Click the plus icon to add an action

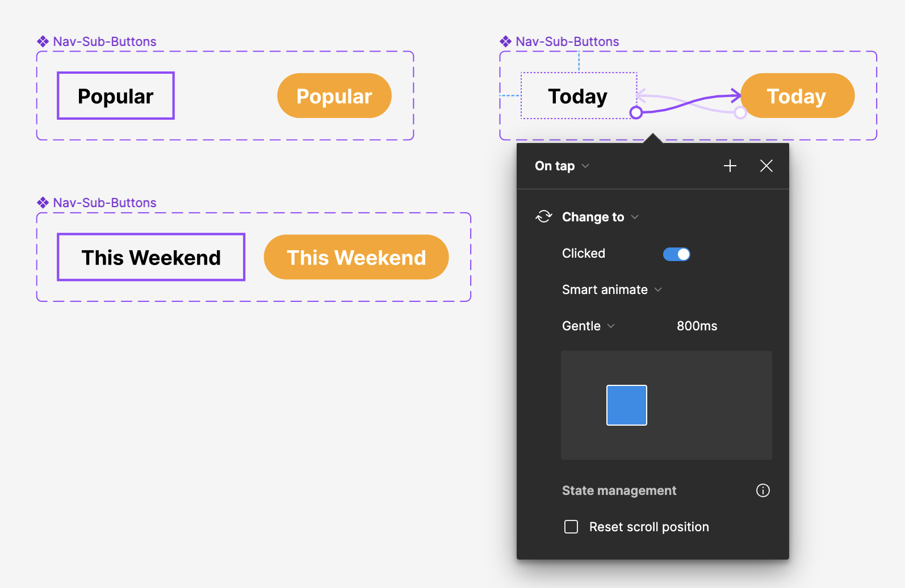tap(730, 166)
